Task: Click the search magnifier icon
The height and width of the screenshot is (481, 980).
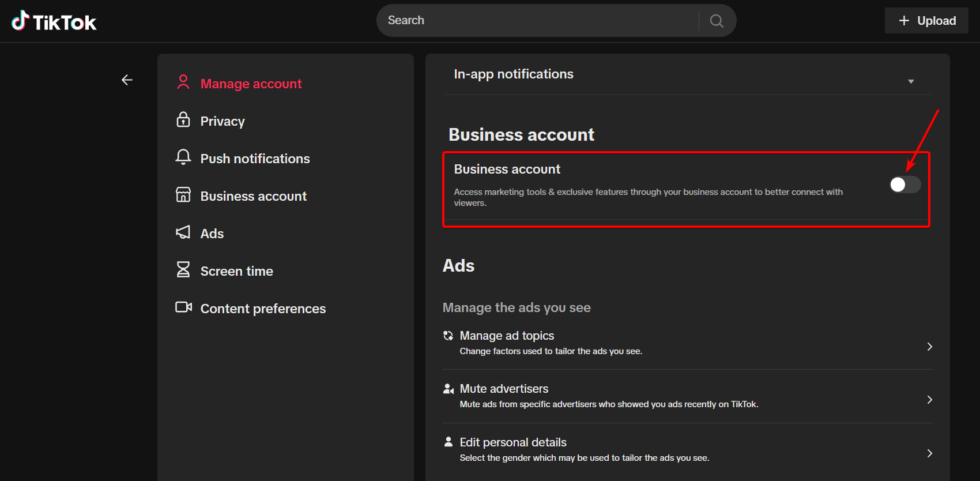Action: point(717,21)
